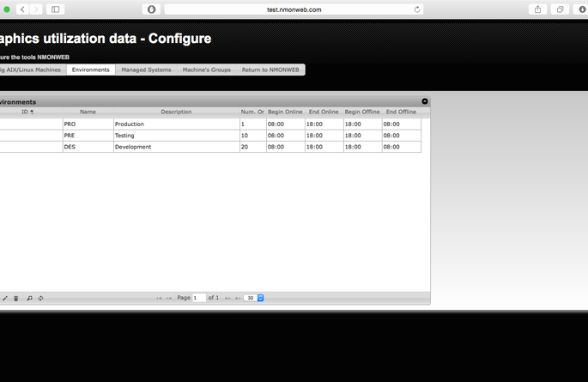The image size is (588, 382).
Task: Open the Machine's Groups tab
Action: [206, 70]
